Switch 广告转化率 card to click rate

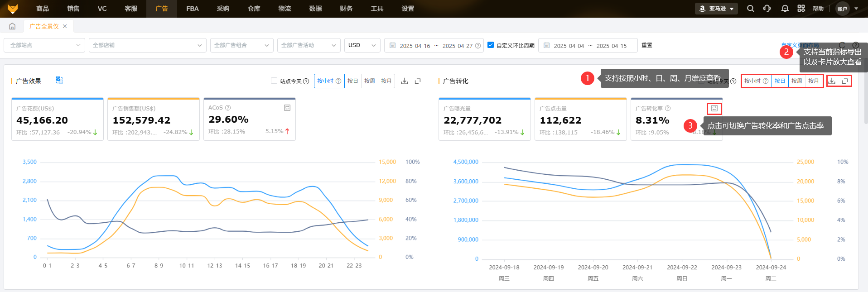click(x=714, y=109)
